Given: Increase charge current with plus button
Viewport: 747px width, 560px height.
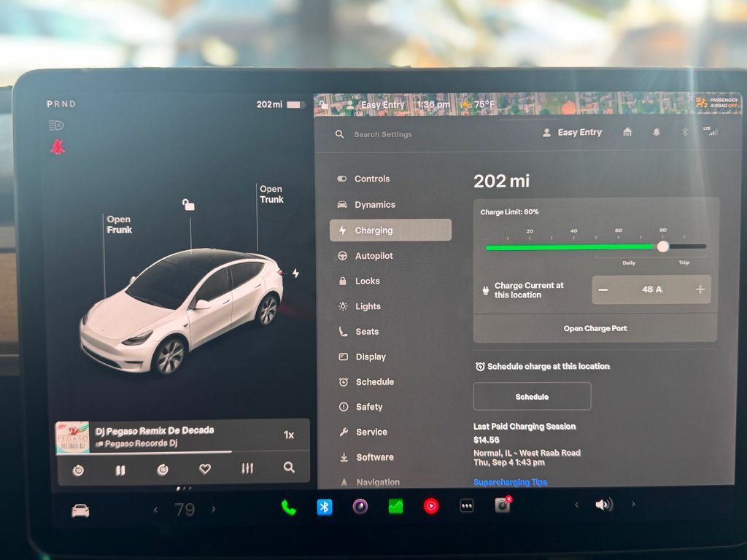Looking at the screenshot, I should click(x=700, y=289).
